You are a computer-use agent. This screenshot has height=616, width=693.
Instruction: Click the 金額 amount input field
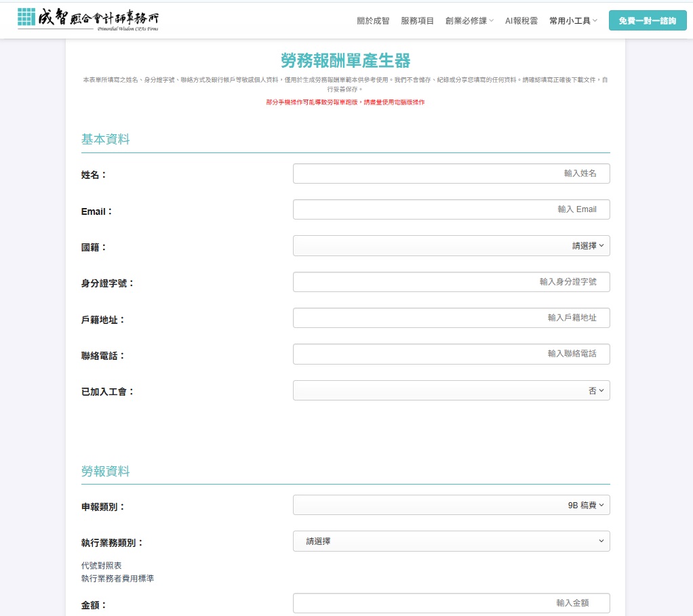(x=451, y=603)
